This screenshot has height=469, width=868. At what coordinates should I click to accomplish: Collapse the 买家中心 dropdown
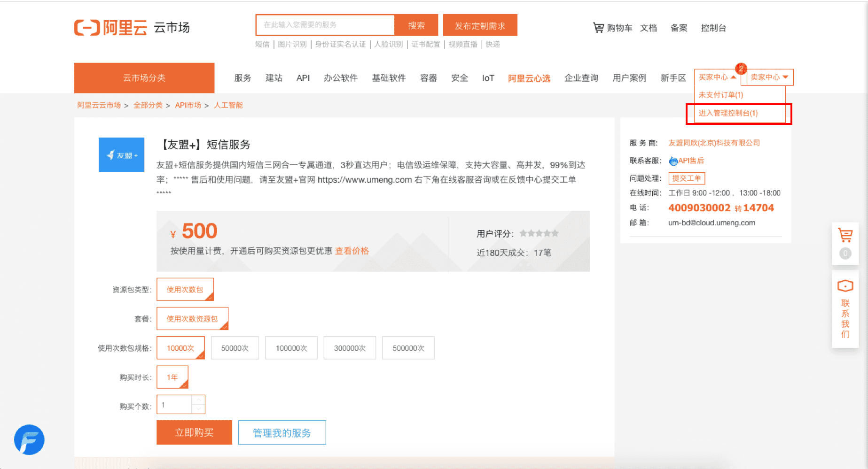click(x=718, y=77)
